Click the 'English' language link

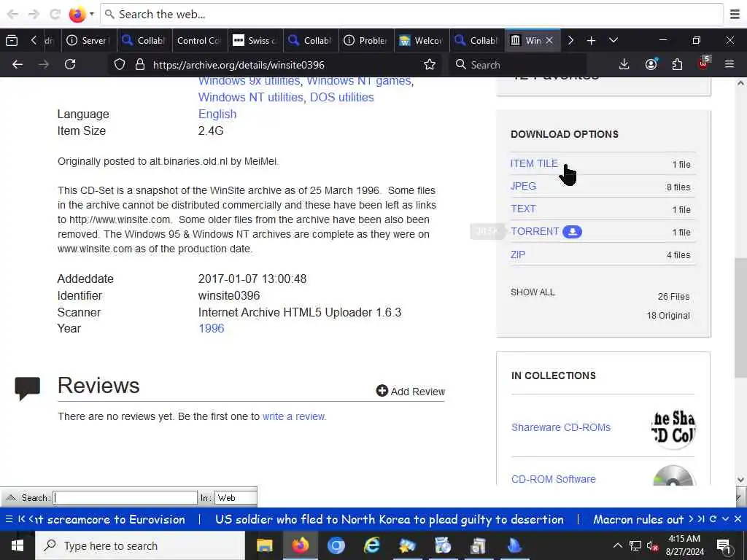tap(217, 114)
